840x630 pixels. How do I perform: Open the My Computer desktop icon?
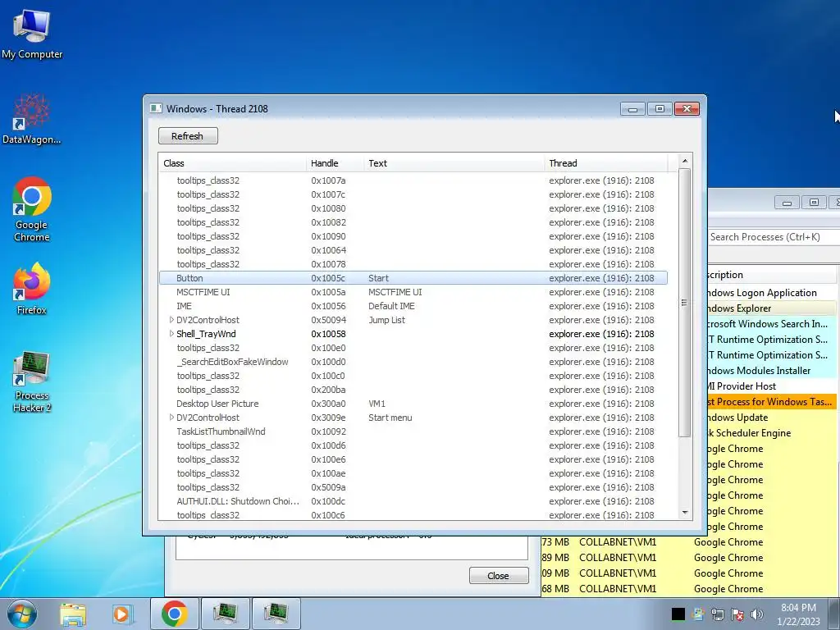(32, 34)
